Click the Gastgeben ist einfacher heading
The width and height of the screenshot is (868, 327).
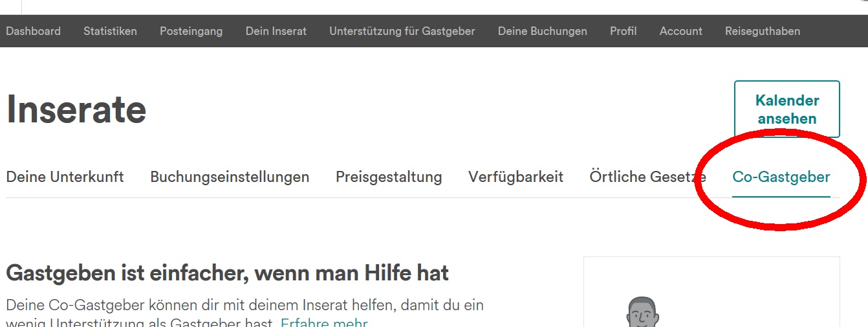point(227,273)
